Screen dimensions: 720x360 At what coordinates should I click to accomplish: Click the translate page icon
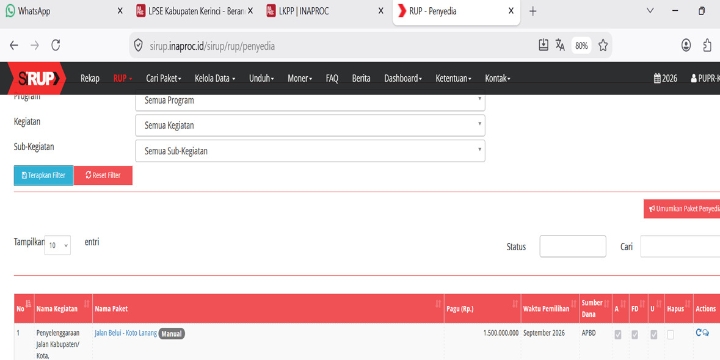[560, 45]
